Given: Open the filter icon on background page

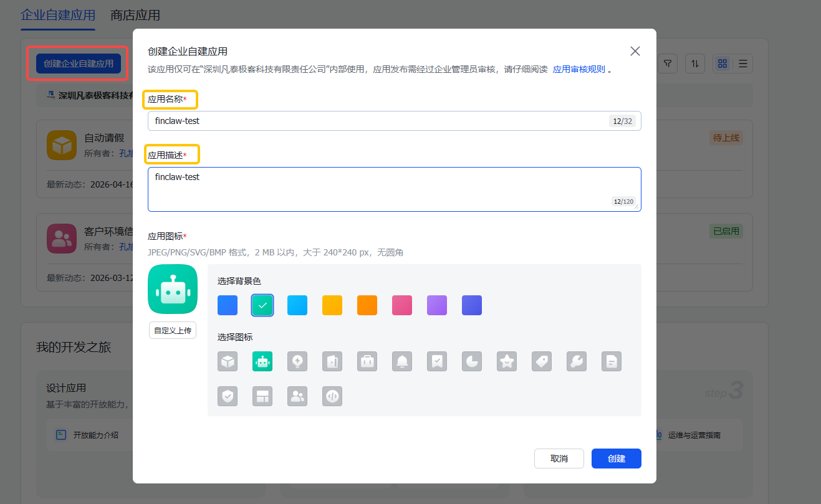Looking at the screenshot, I should click(668, 64).
